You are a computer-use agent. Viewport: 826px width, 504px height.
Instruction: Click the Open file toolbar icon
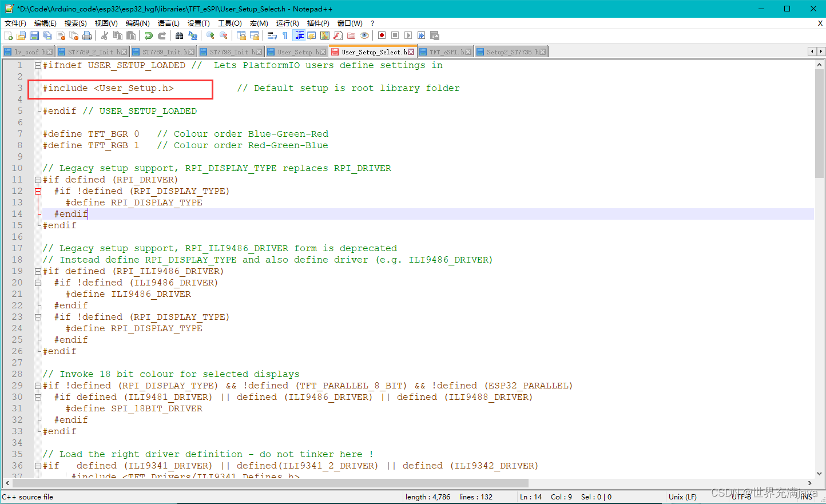tap(21, 35)
